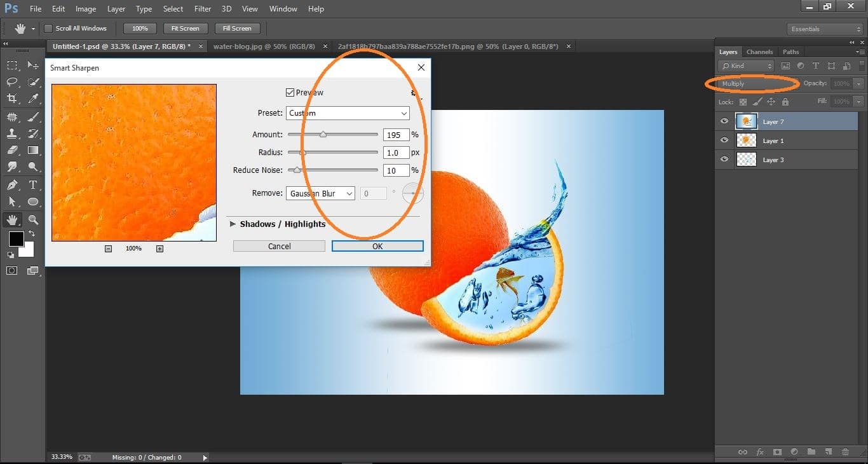Uncheck the Preview checkbox
The height and width of the screenshot is (464, 868).
(290, 92)
